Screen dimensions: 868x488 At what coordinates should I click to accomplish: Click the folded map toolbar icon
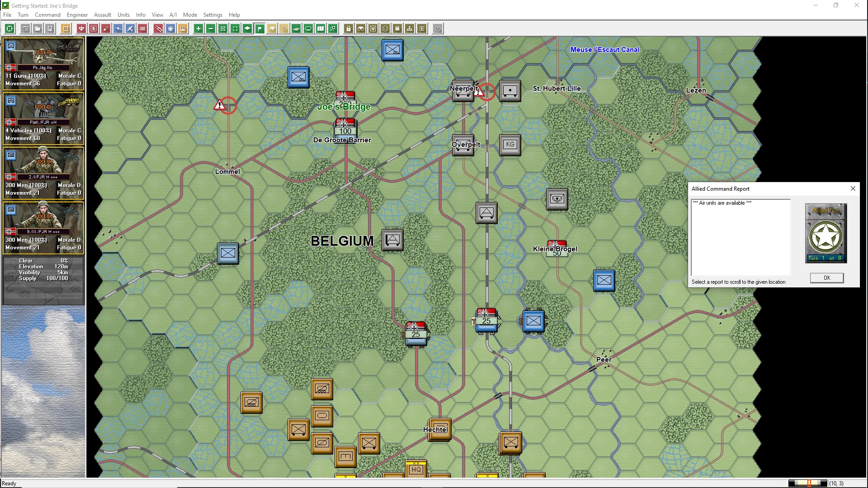pyautogui.click(x=321, y=29)
